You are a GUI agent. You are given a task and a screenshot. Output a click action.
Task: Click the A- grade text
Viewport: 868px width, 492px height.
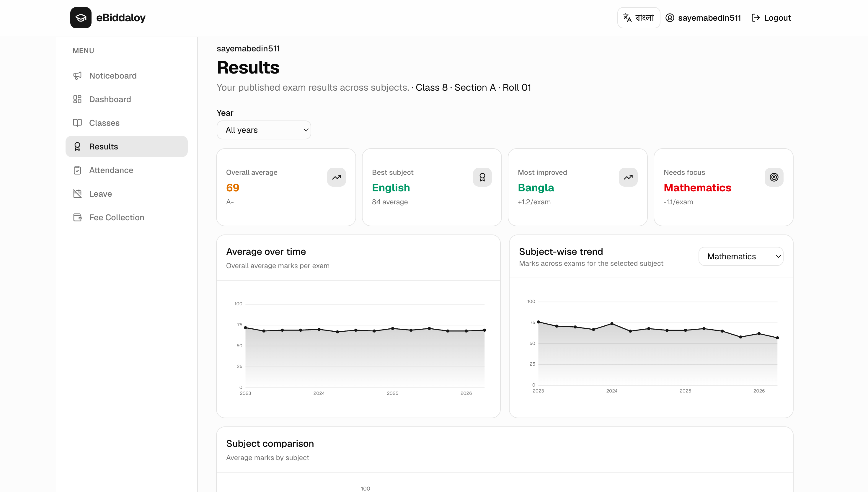pos(230,202)
